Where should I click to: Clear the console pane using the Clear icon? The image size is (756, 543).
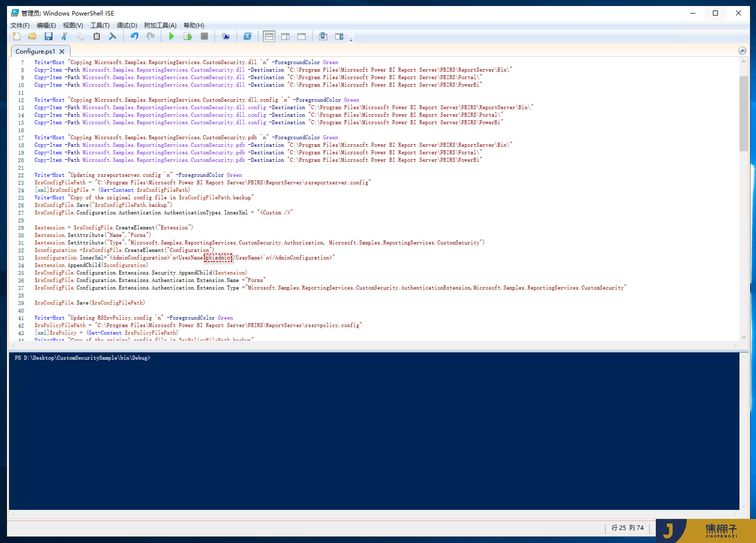(113, 36)
